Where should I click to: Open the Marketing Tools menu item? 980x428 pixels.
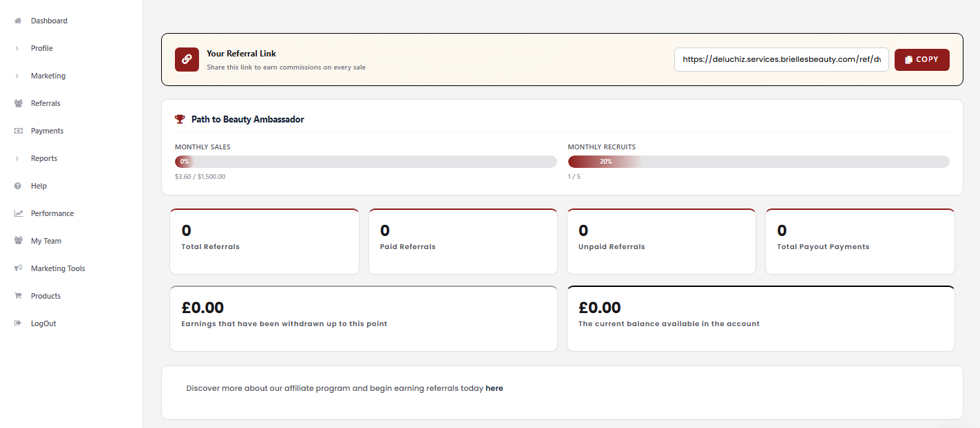[x=58, y=268]
